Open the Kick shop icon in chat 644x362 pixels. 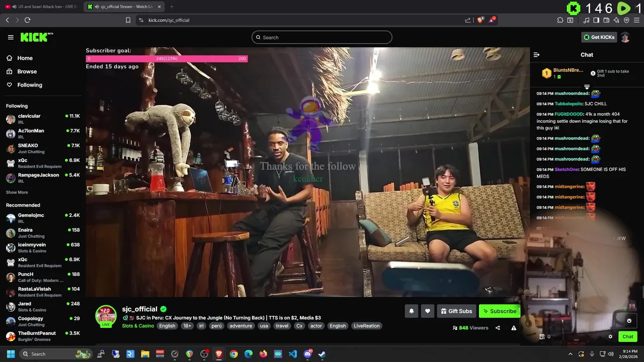542,337
